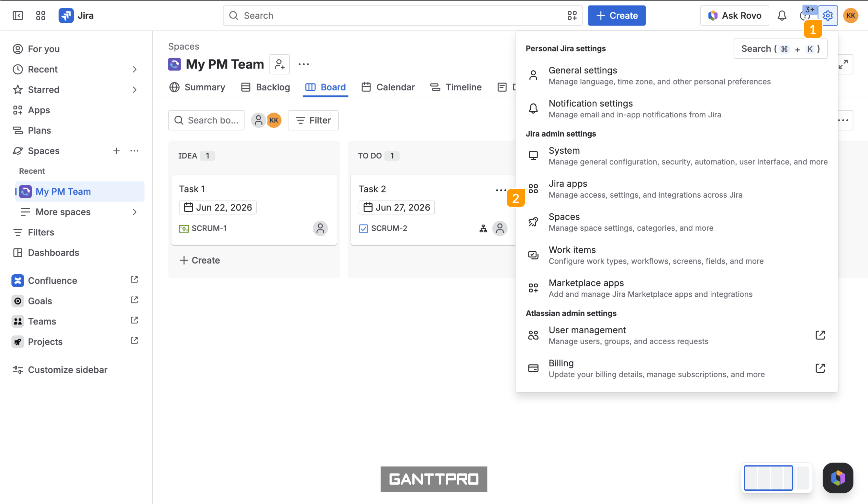Click the Jira logo
Screen dimensions: 868x504
(76, 16)
